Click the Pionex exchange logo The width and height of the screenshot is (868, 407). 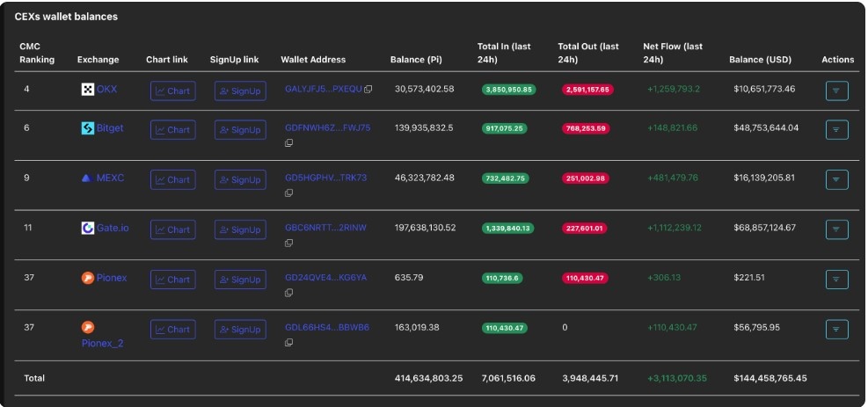87,278
